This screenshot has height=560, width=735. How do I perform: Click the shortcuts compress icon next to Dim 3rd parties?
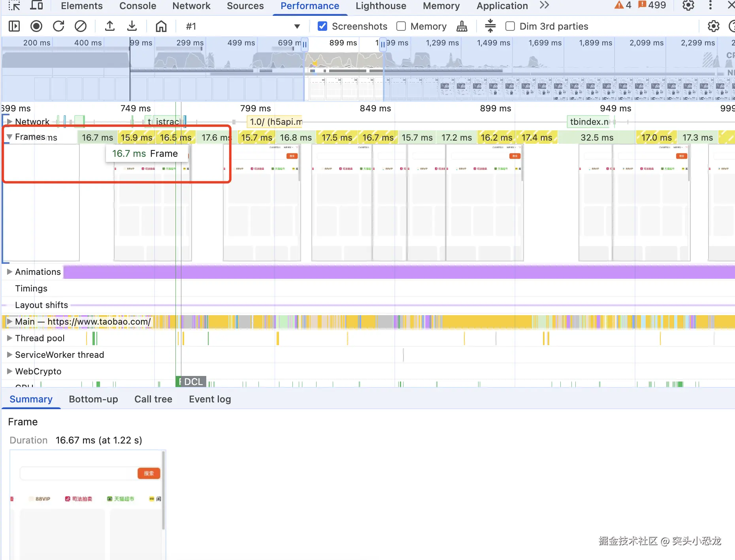(x=490, y=26)
